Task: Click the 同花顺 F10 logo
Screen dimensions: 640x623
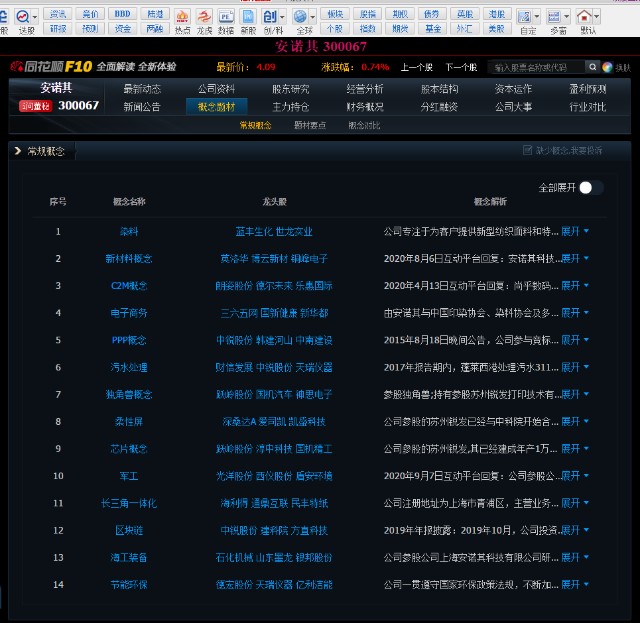Action: (52, 67)
